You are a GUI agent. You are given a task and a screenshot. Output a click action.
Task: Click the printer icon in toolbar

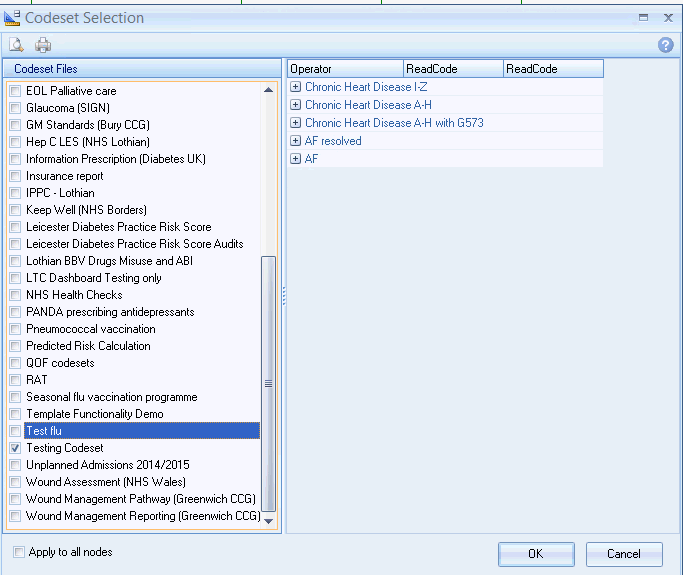click(x=43, y=45)
